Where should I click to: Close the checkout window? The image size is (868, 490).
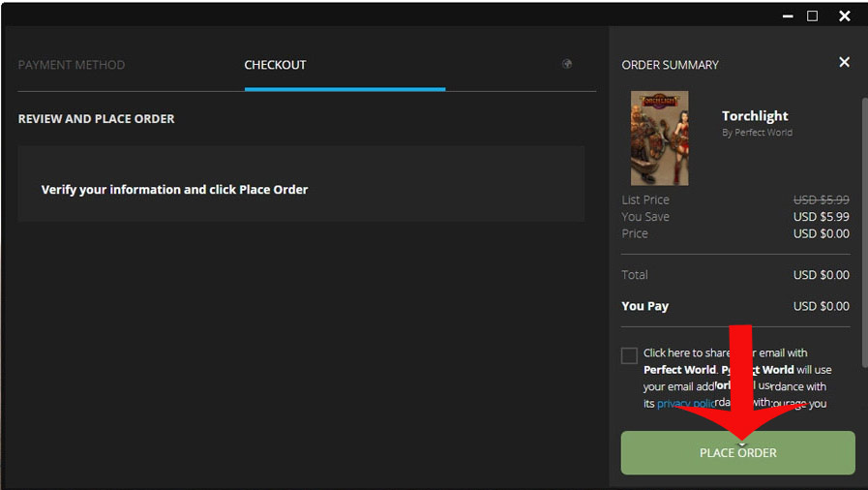pos(845,15)
